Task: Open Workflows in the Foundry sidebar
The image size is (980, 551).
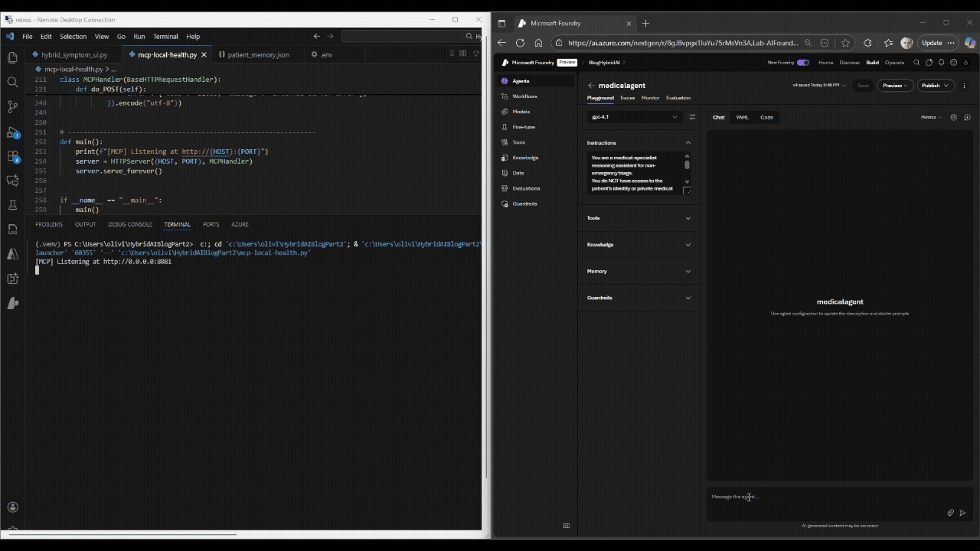Action: 524,96
